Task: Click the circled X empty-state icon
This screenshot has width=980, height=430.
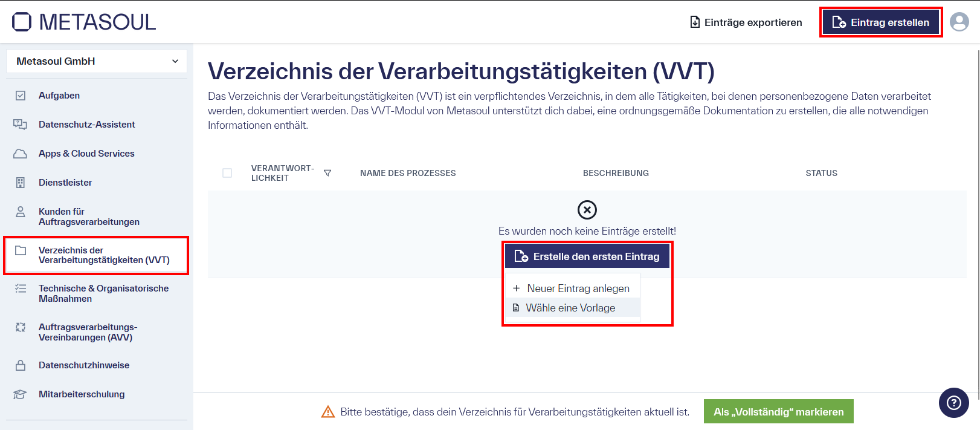Action: [x=587, y=210]
